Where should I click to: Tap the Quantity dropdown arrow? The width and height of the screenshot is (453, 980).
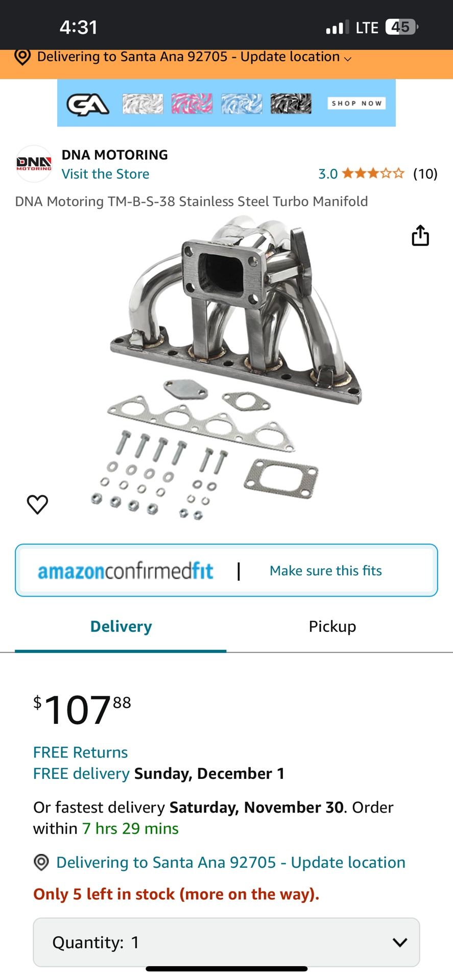400,942
